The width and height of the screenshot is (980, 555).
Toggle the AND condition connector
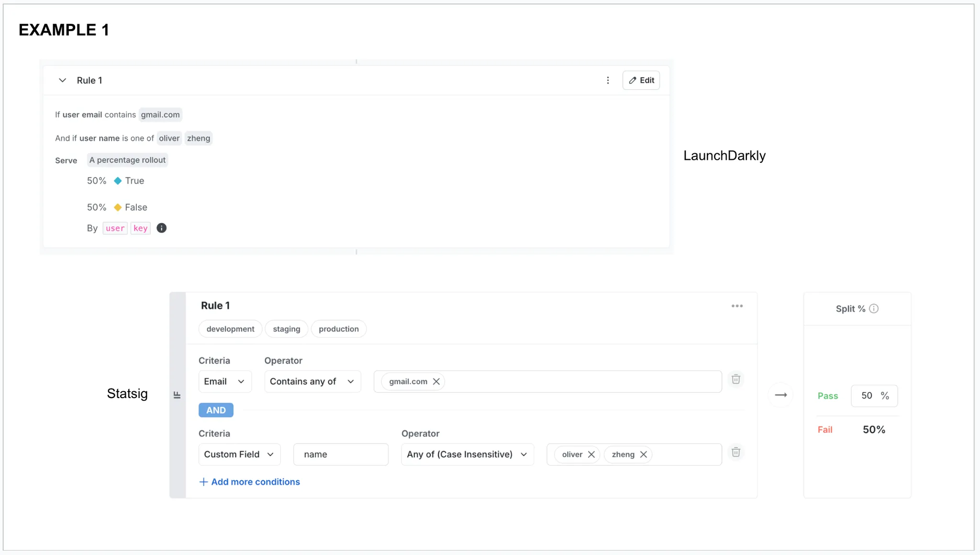pyautogui.click(x=215, y=410)
